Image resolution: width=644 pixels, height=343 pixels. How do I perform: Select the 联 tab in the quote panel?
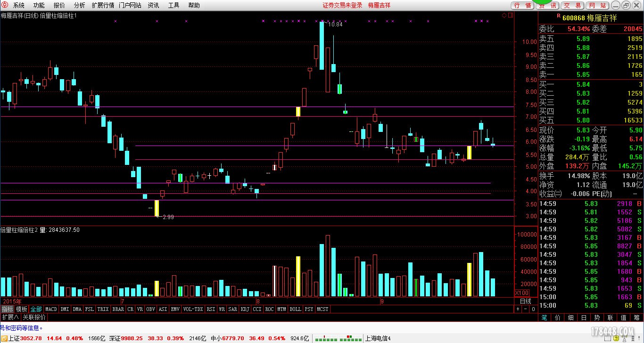coord(611,318)
